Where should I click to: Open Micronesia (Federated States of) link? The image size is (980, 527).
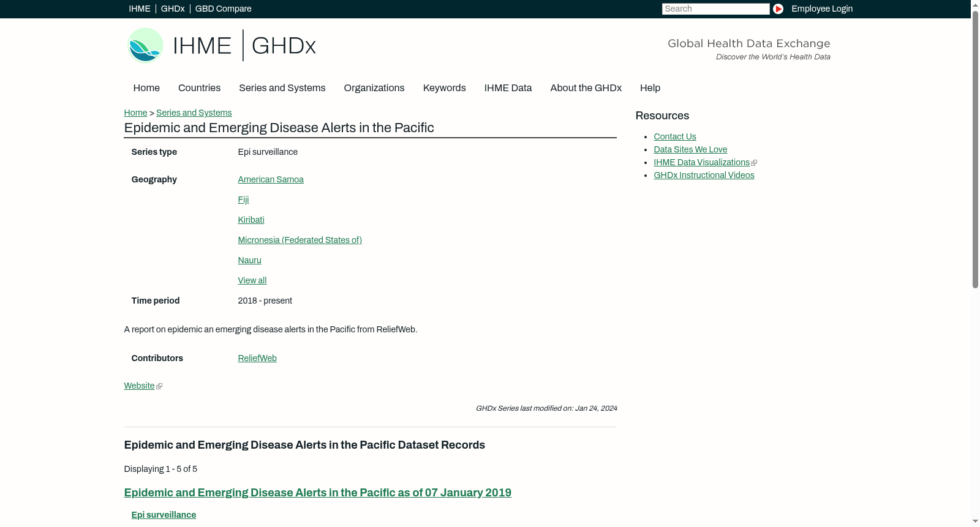click(x=300, y=240)
